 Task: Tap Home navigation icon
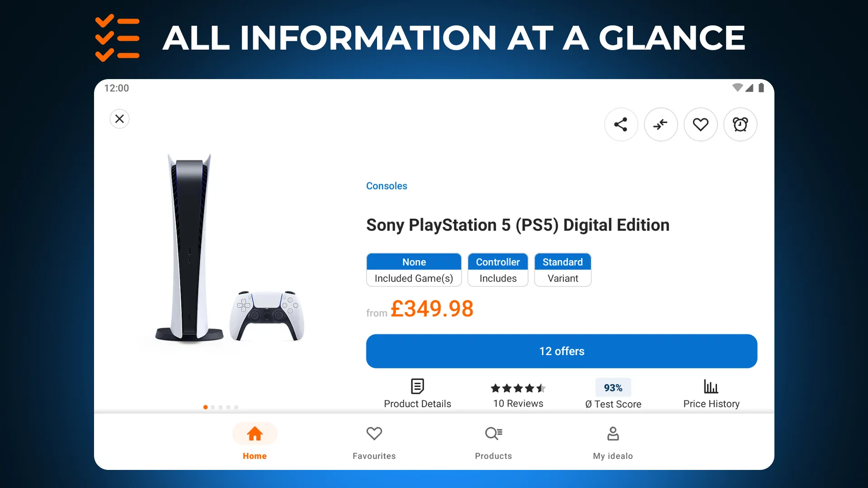(x=255, y=433)
